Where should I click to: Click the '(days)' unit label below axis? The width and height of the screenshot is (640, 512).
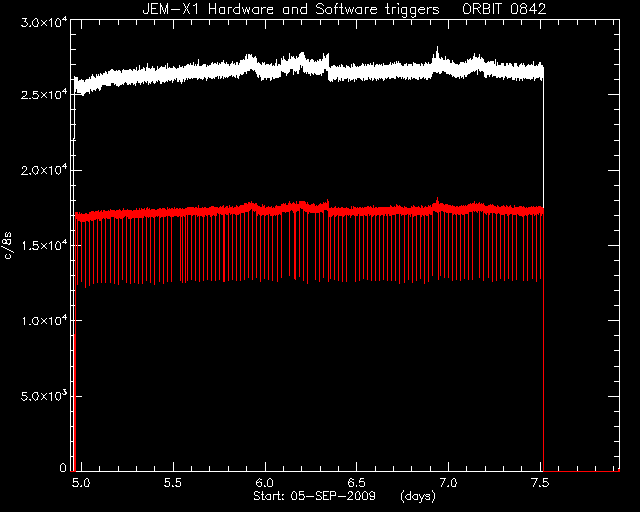pyautogui.click(x=418, y=496)
